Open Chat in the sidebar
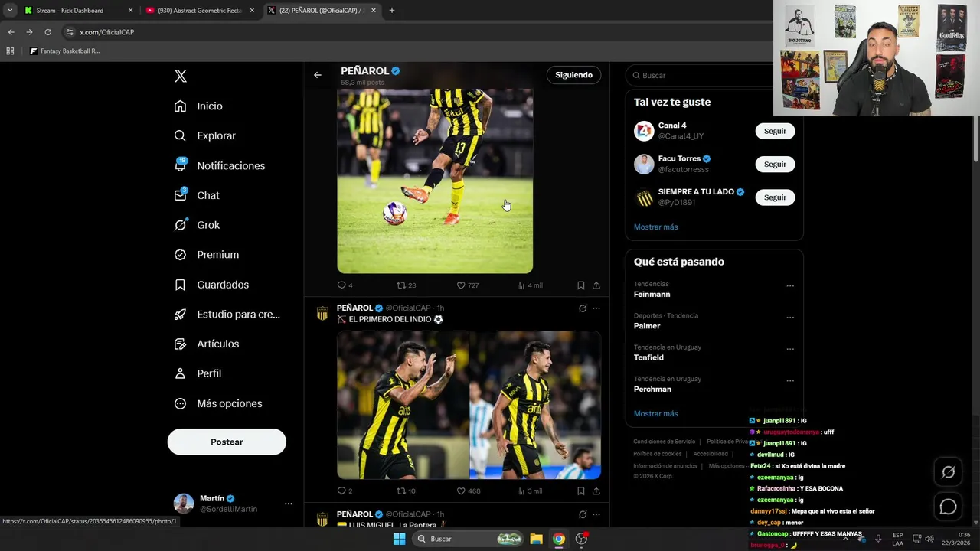Image resolution: width=980 pixels, height=551 pixels. [x=197, y=195]
